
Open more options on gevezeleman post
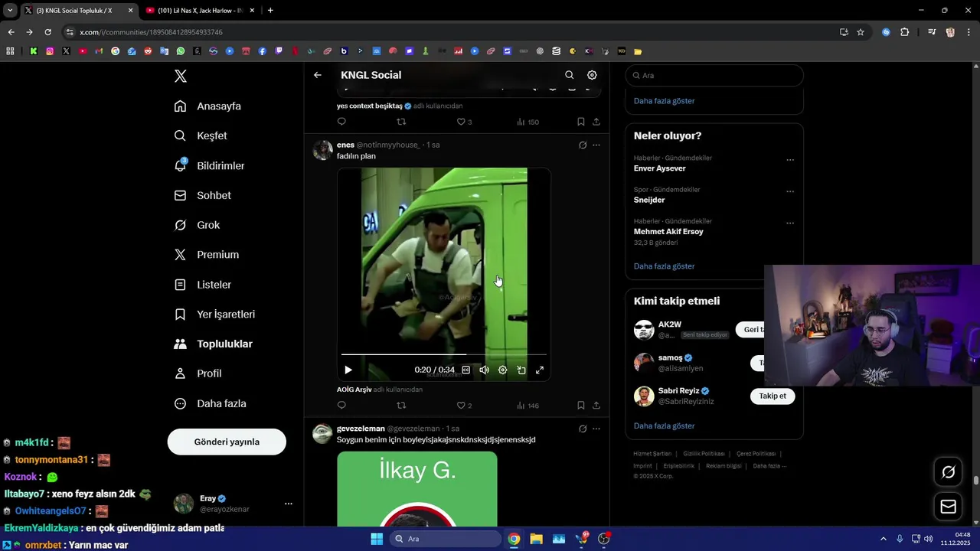596,429
